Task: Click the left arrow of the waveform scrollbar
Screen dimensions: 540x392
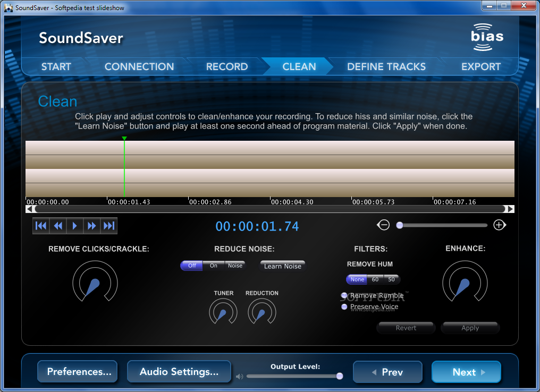Action: coord(29,209)
